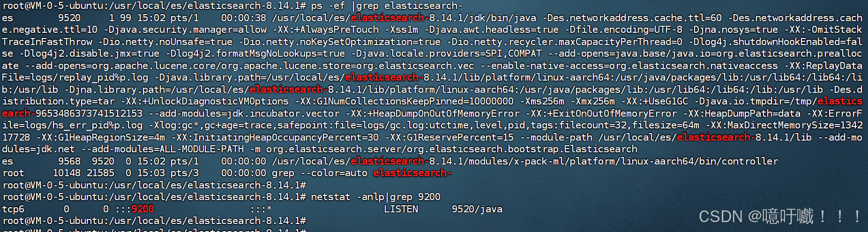This screenshot has height=232, width=868.
Task: Click the 'ps -ef |grep elasticsearch-' command text
Action: (387, 6)
